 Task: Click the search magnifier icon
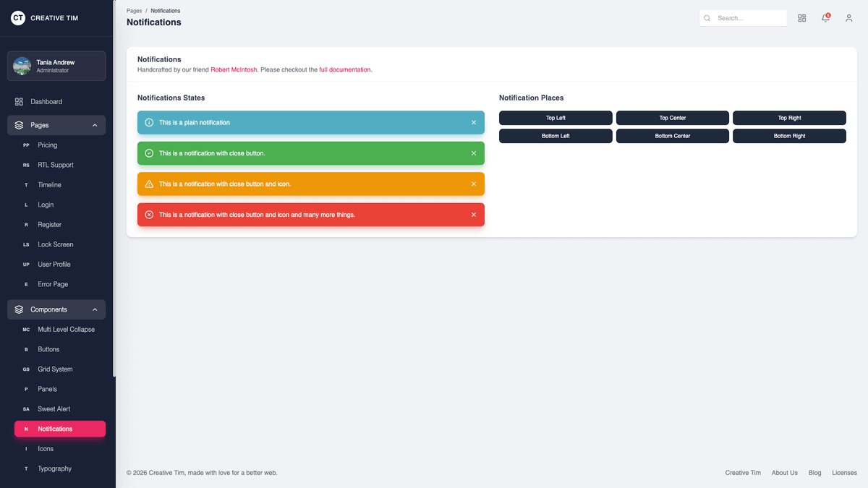[x=707, y=18]
